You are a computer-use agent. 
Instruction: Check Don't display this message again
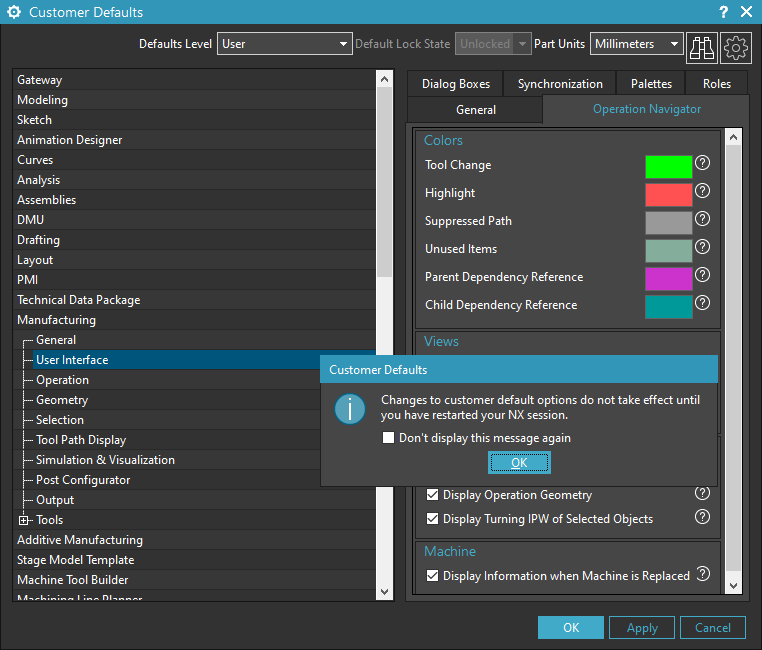point(388,438)
